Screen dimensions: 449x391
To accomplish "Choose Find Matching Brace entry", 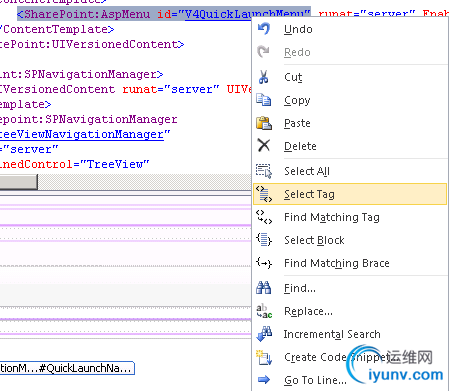I will pyautogui.click(x=350, y=263).
